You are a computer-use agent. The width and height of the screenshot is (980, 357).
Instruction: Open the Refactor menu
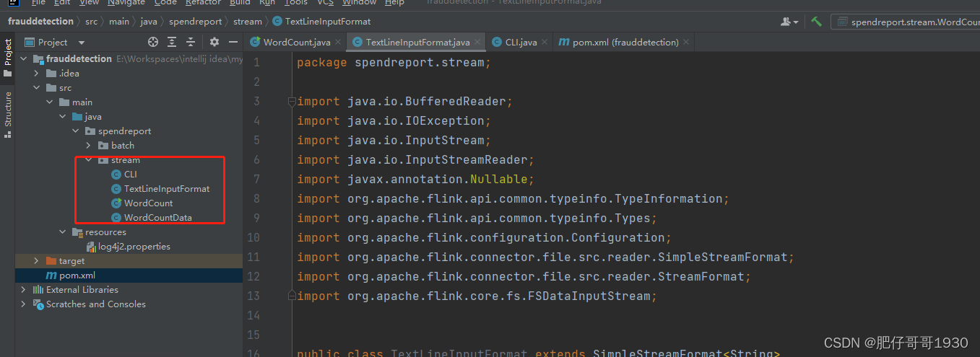click(x=203, y=3)
